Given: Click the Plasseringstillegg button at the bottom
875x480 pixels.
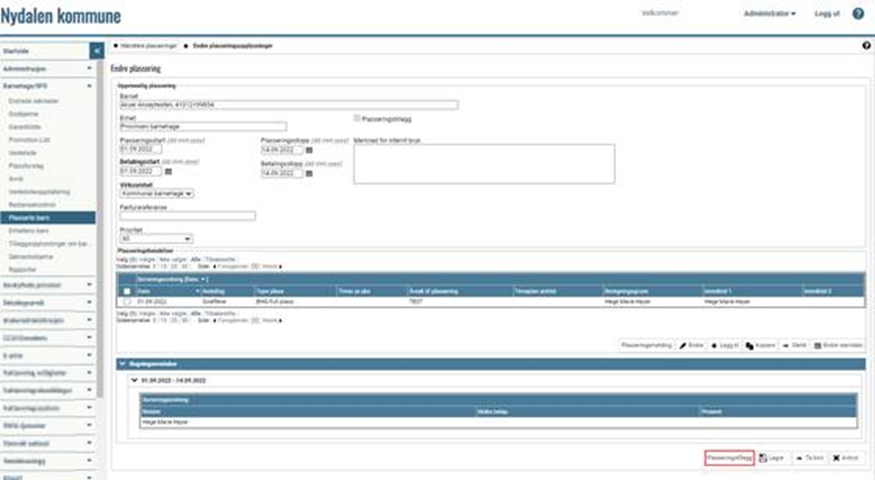Looking at the screenshot, I should pyautogui.click(x=729, y=457).
